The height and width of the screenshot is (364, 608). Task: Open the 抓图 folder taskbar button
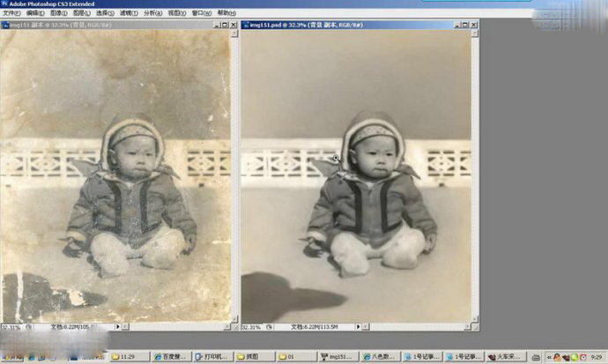tap(253, 357)
